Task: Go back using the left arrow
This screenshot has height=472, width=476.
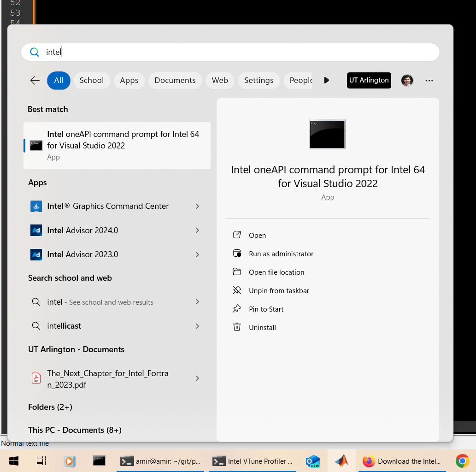Action: coord(35,81)
